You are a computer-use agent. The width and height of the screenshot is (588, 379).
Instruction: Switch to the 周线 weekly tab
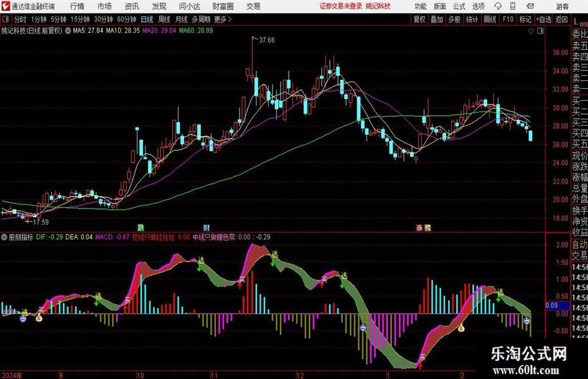pos(164,19)
